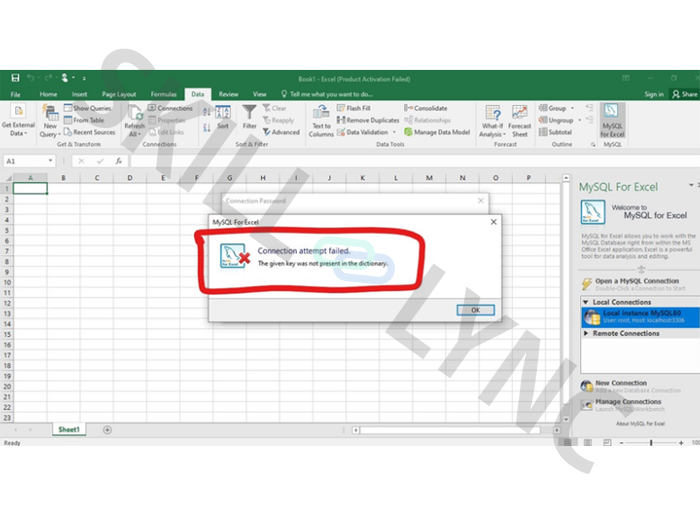Switch to the Page Layout tab
This screenshot has height=514, width=700.
pos(119,94)
